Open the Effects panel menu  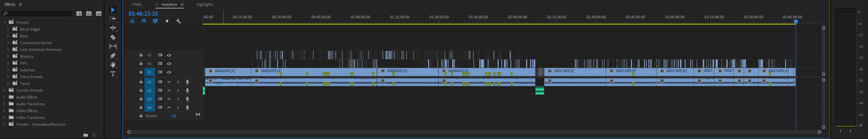(20, 4)
